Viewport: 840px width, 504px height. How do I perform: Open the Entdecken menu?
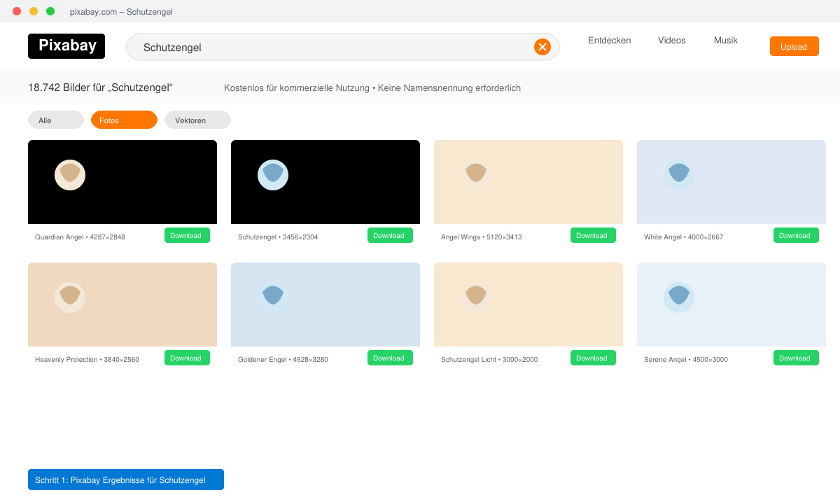[x=609, y=41]
